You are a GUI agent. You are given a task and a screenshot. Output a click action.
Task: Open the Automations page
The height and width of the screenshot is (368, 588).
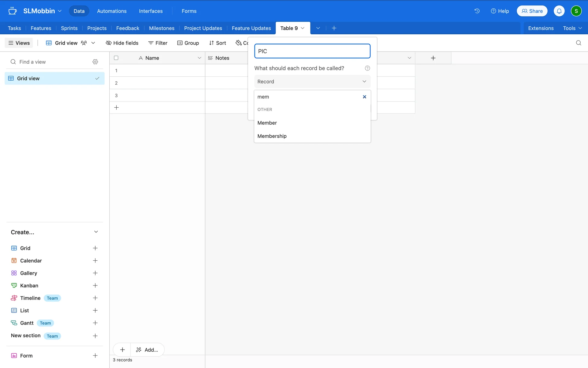[x=111, y=11]
